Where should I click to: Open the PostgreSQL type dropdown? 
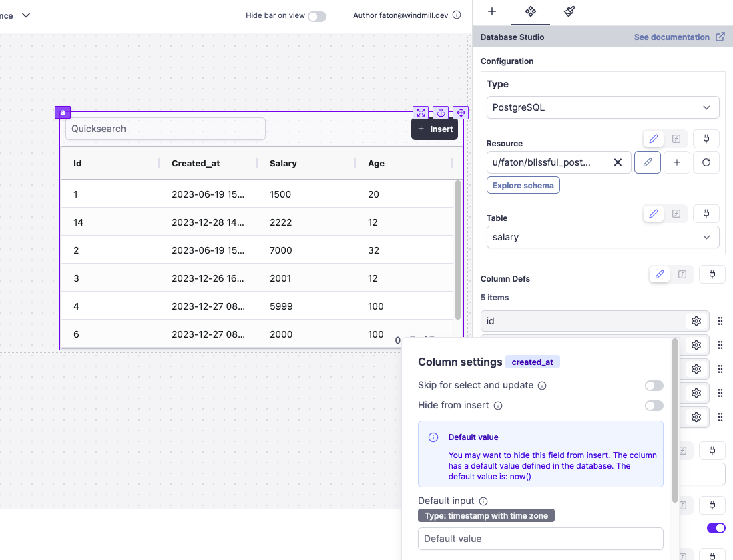(603, 107)
